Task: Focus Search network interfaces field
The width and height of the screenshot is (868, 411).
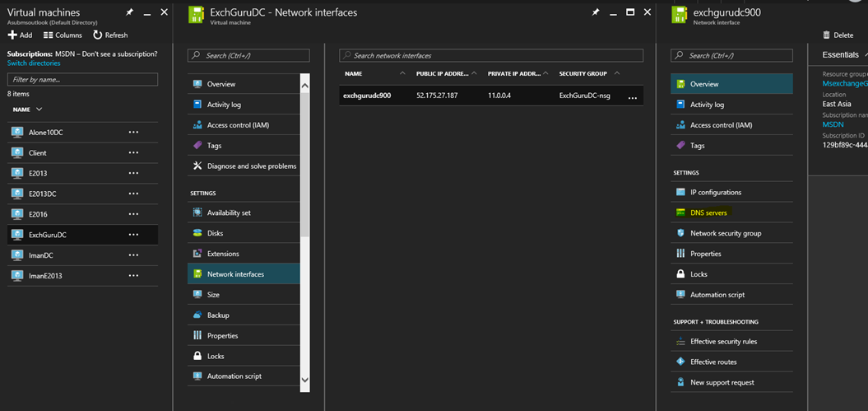Action: pyautogui.click(x=491, y=55)
